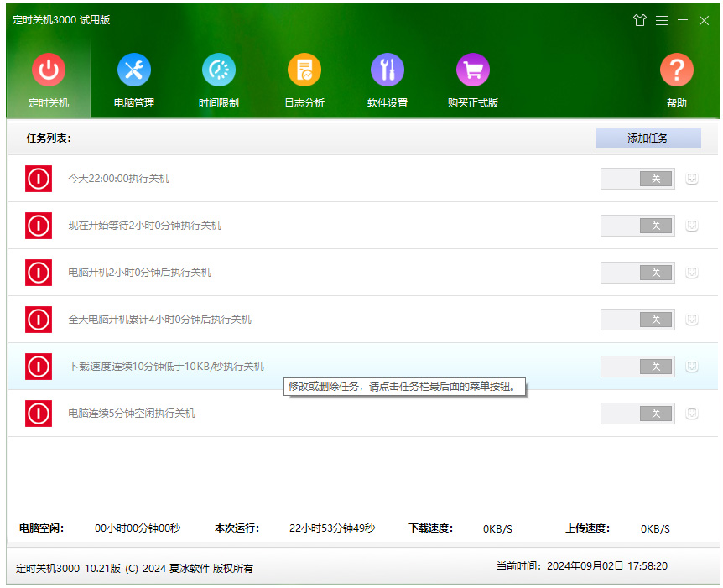Click copyright text 夏冰软件 版权所有
This screenshot has height=588, width=723.
click(x=211, y=569)
